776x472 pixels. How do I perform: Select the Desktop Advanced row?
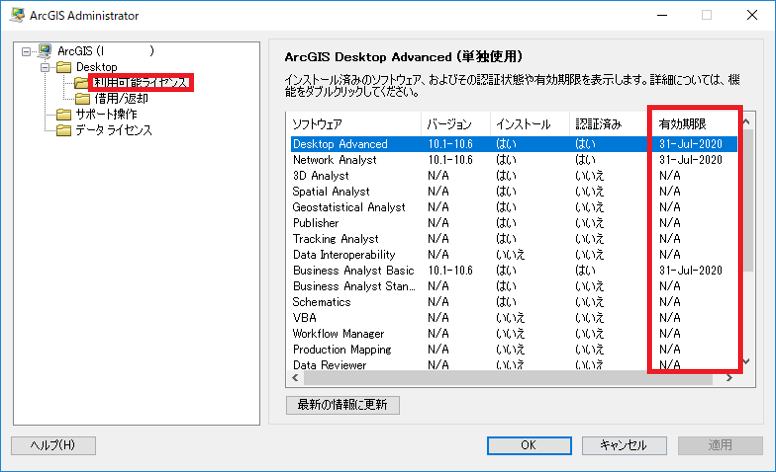pos(514,144)
